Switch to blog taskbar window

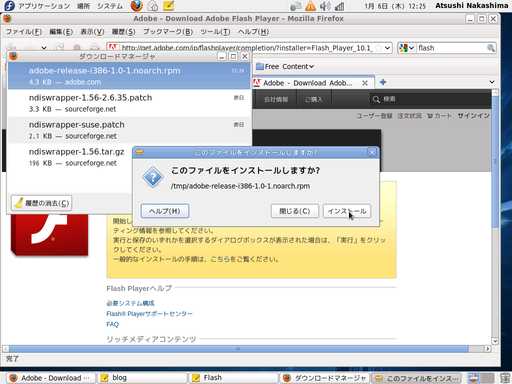pos(142,378)
